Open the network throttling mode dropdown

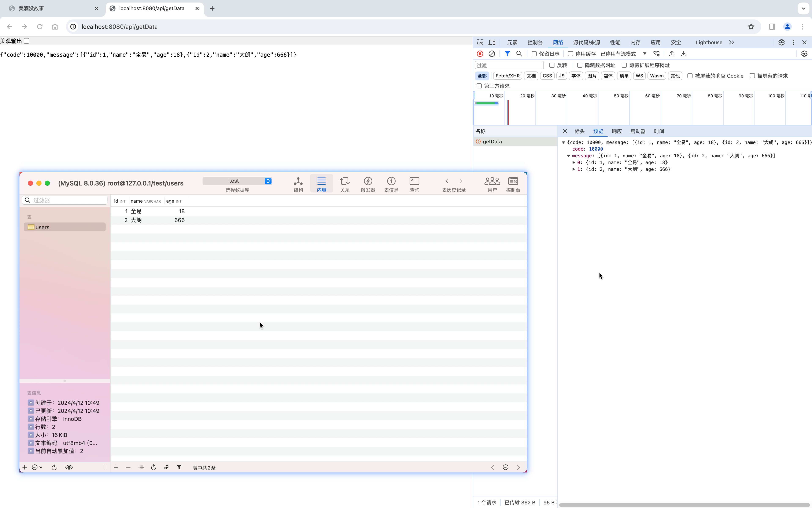coord(623,54)
